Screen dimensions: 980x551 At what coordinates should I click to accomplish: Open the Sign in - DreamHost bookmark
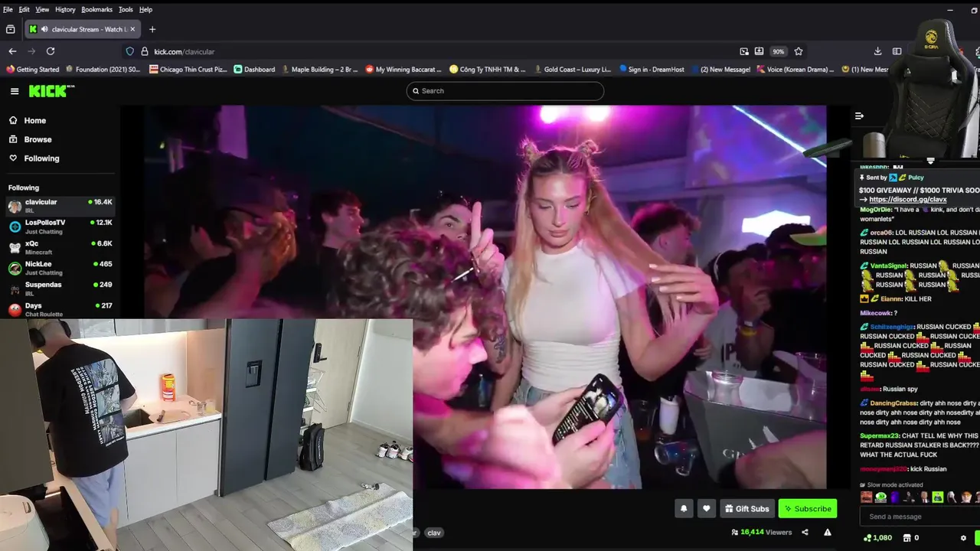(652, 70)
